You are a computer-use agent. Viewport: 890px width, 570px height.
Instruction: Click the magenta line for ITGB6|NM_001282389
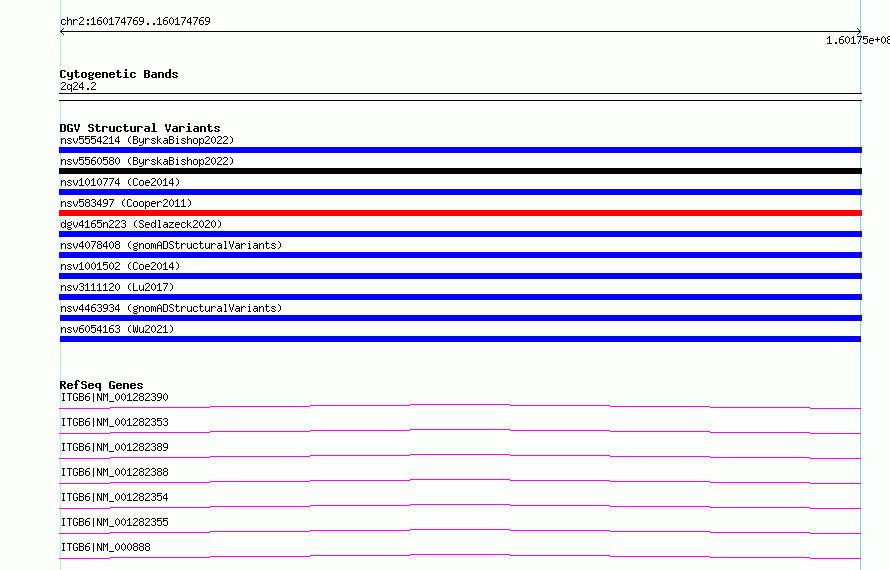pos(460,456)
